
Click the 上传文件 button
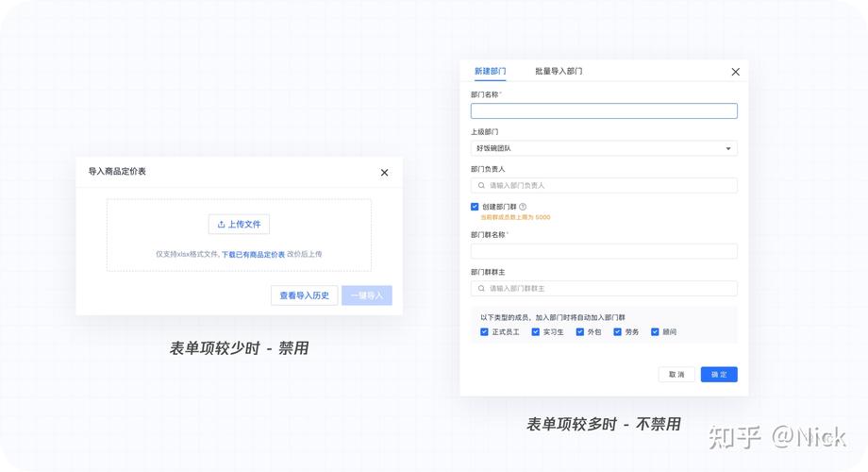coord(239,225)
